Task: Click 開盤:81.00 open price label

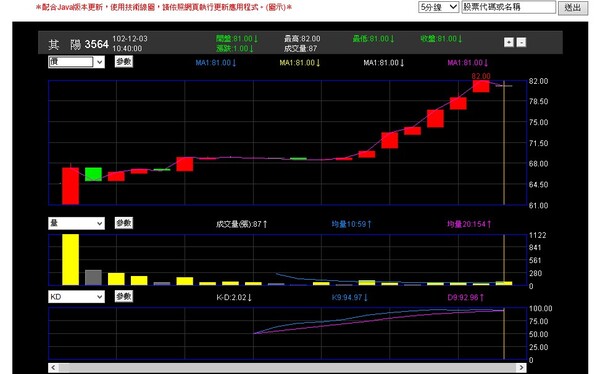Action: (237, 39)
